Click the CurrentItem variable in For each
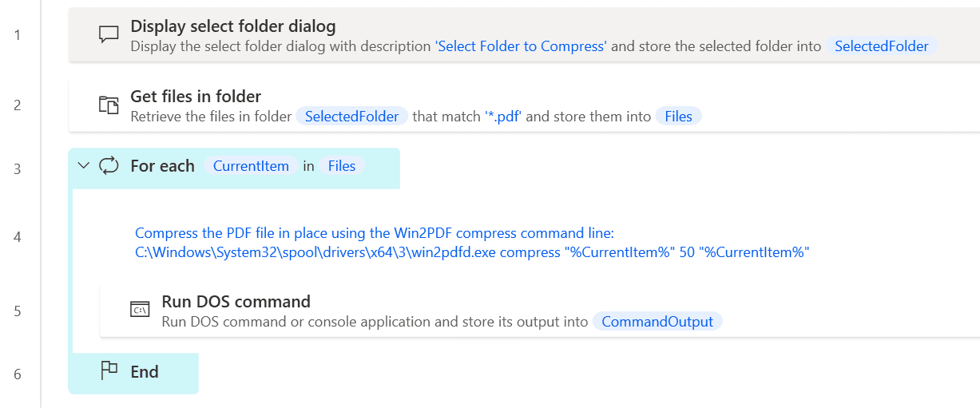 pos(251,166)
